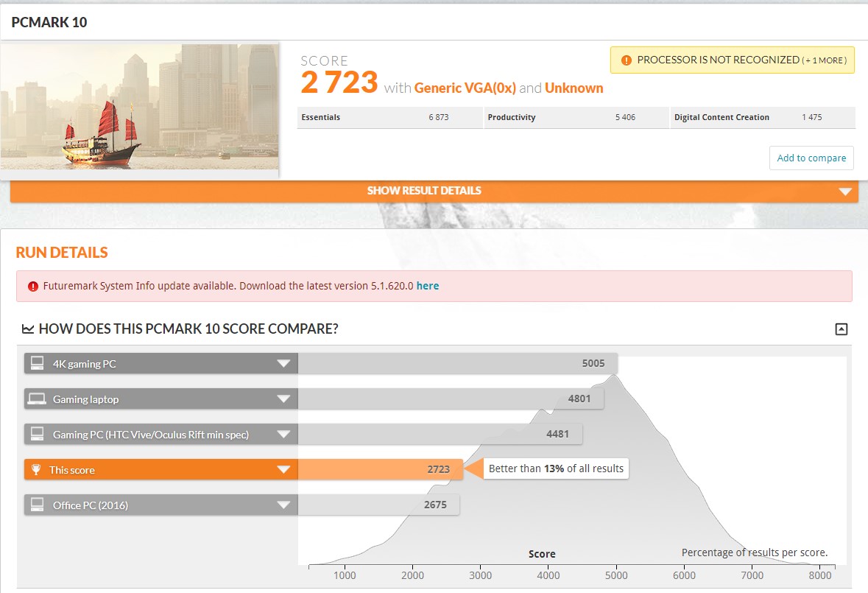The image size is (868, 593).
Task: Click the 5000 axis label on chart
Action: (x=616, y=575)
